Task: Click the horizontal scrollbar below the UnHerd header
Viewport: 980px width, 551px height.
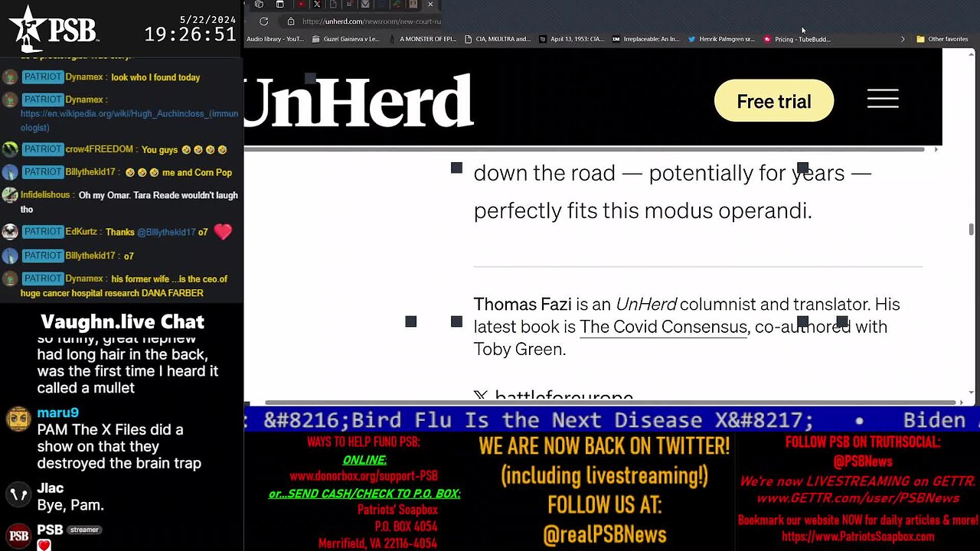Action: pyautogui.click(x=584, y=148)
